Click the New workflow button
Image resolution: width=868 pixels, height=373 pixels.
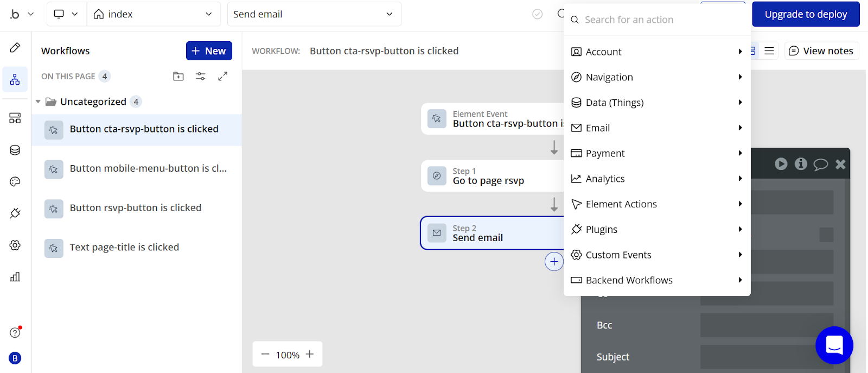coord(209,51)
